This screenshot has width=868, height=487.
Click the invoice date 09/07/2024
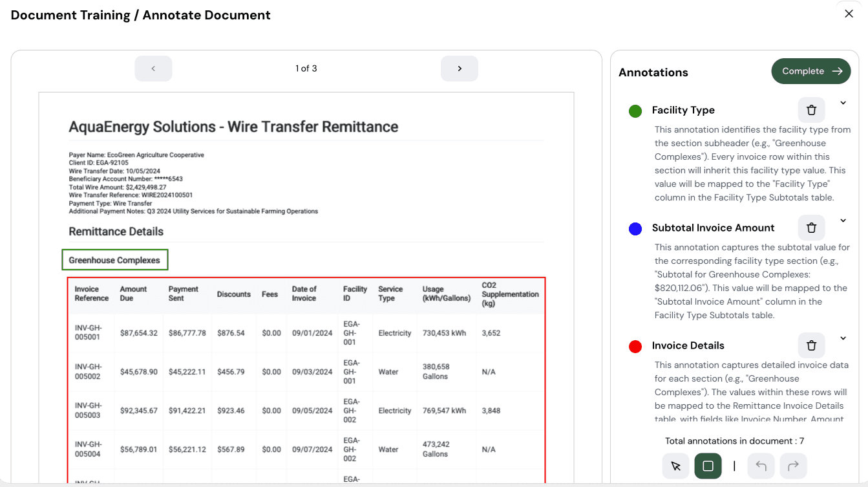click(x=312, y=449)
